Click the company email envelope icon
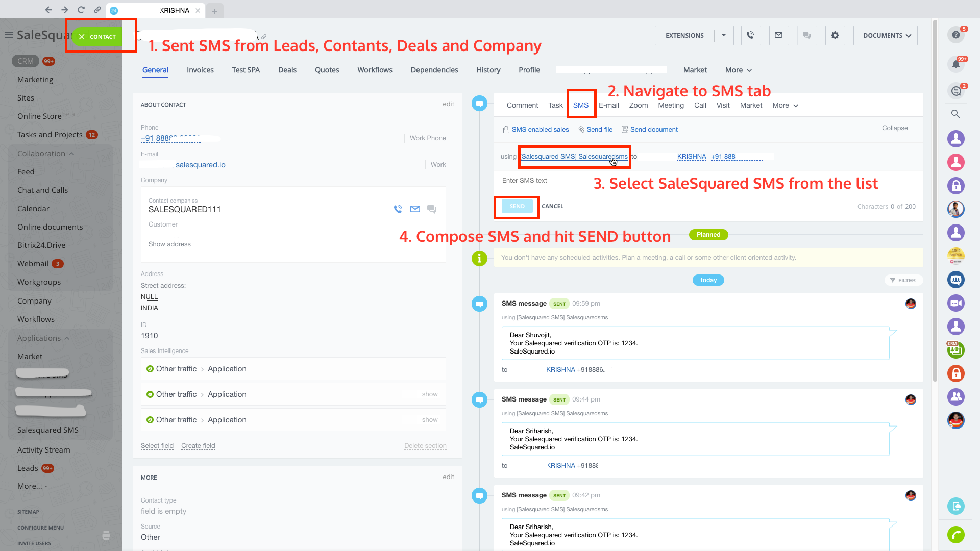 click(x=415, y=209)
